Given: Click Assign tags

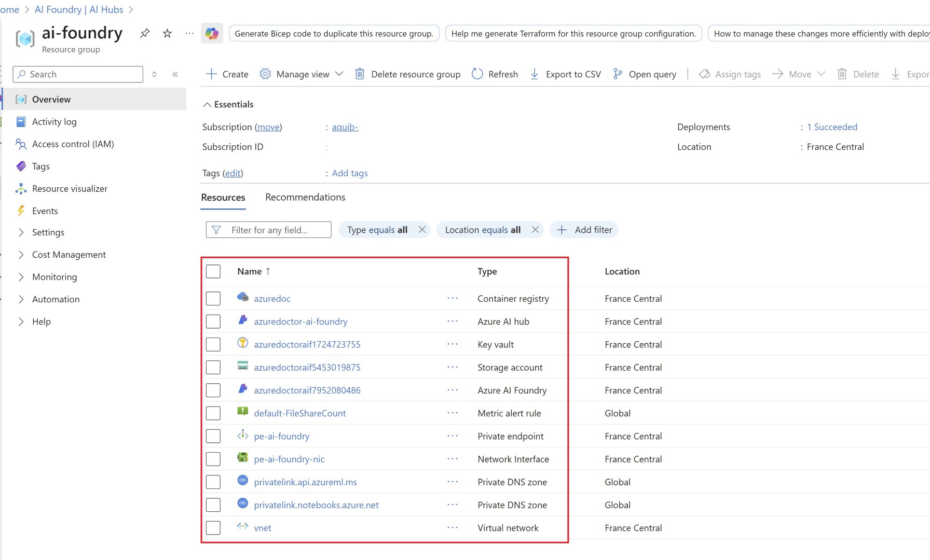Looking at the screenshot, I should pyautogui.click(x=730, y=74).
